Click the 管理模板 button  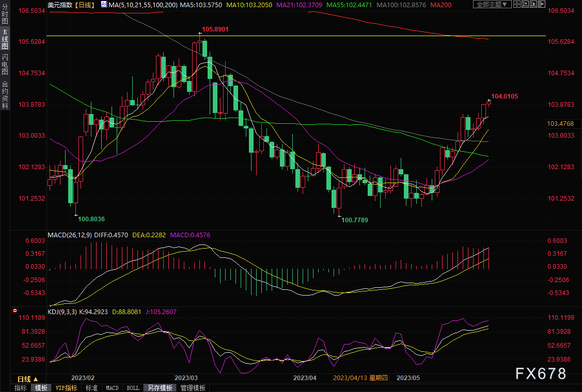[x=193, y=388]
